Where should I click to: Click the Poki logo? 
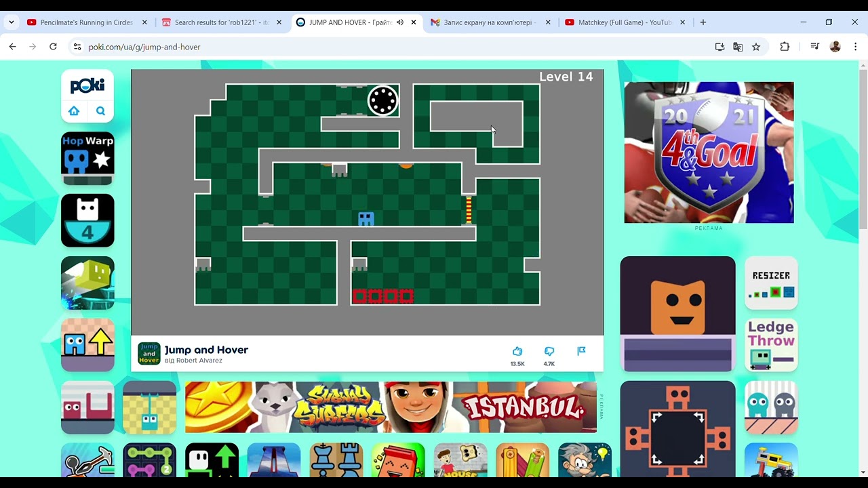[x=87, y=85]
